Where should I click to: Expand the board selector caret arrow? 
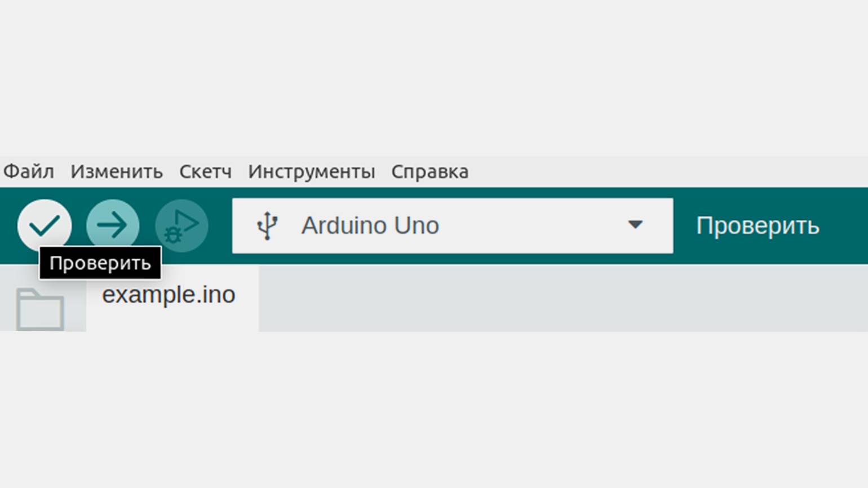tap(635, 225)
